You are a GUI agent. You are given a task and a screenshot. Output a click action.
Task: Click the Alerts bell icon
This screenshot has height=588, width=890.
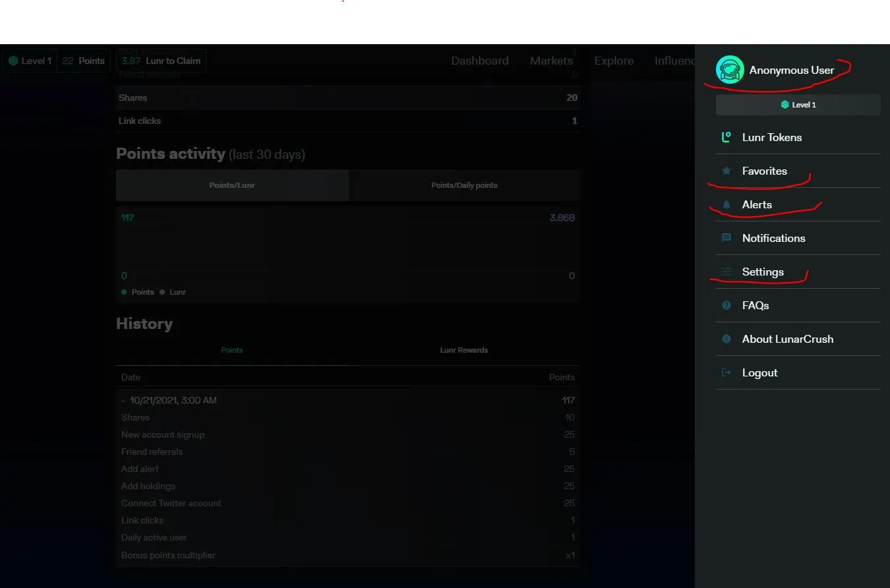point(727,204)
